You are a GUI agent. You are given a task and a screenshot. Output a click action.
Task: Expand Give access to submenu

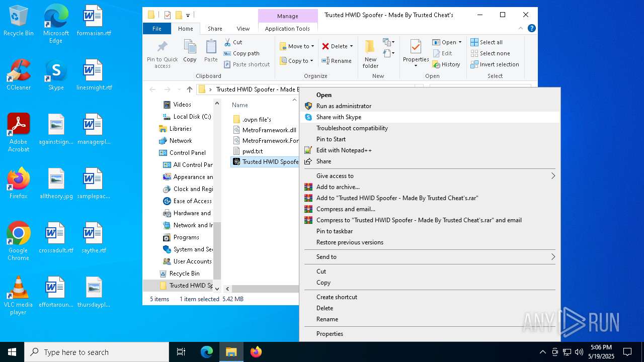click(x=430, y=176)
